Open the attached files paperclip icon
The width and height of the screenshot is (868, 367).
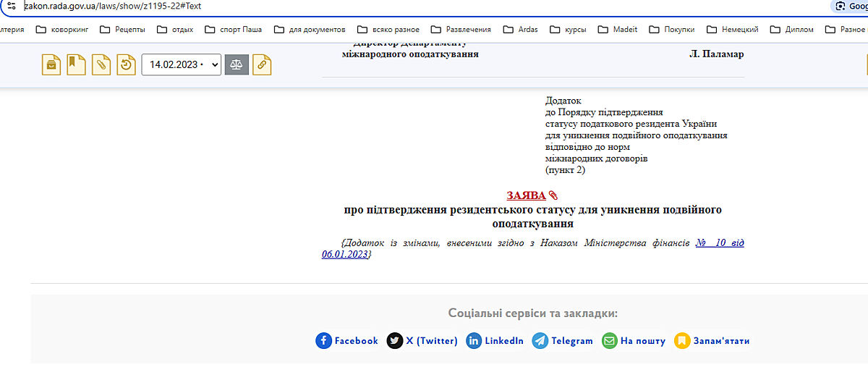coord(101,64)
